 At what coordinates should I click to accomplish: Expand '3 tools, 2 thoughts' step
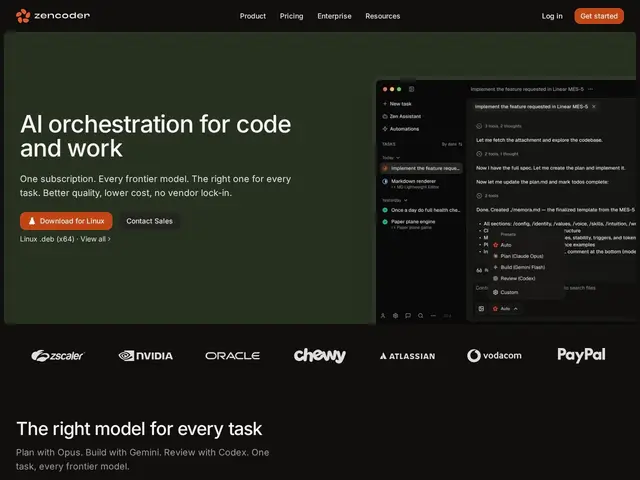[499, 126]
